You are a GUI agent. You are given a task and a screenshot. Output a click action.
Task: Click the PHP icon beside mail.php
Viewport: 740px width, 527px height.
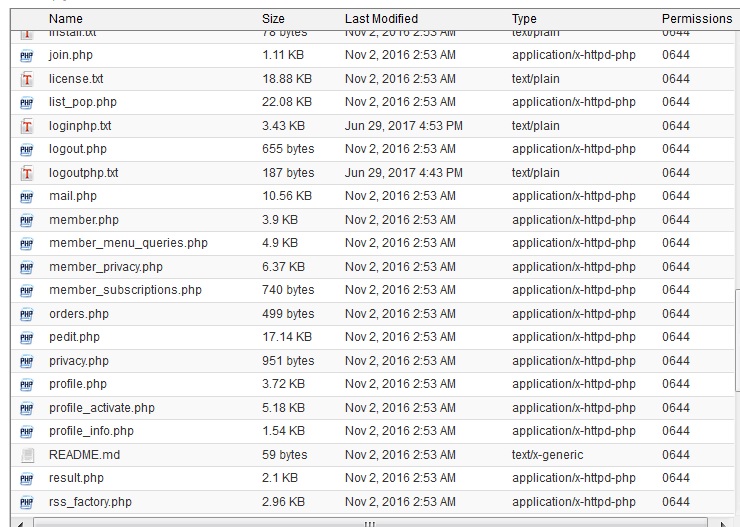27,197
